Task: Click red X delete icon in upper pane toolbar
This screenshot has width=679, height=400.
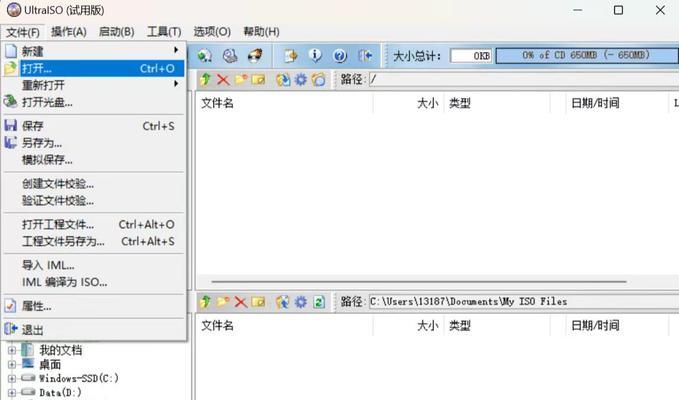Action: 223,80
